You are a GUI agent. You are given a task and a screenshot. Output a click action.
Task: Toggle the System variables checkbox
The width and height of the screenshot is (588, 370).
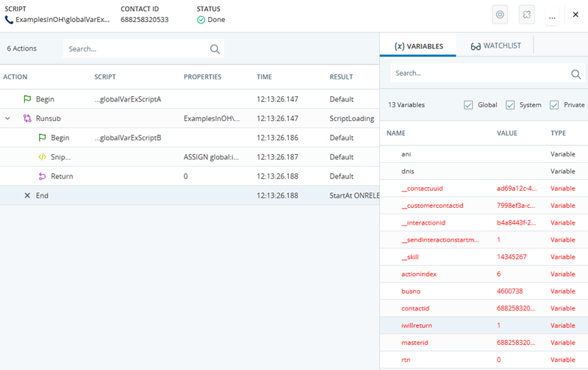pos(510,105)
